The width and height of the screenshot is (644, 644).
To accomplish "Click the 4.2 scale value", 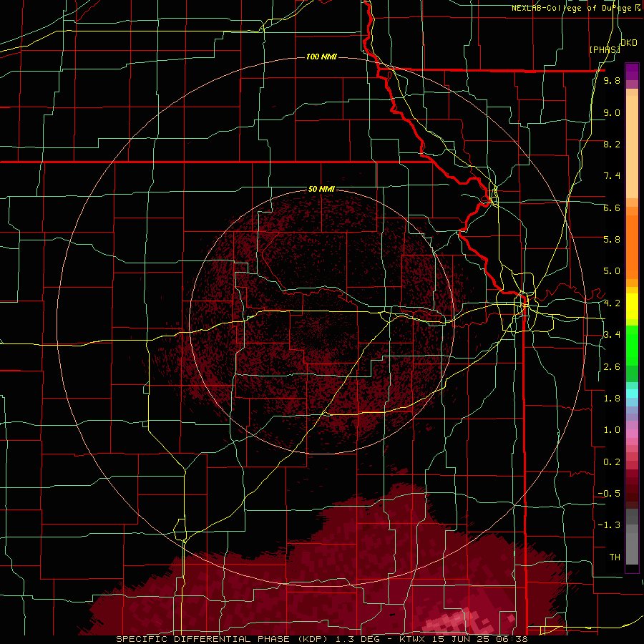I will (x=612, y=303).
